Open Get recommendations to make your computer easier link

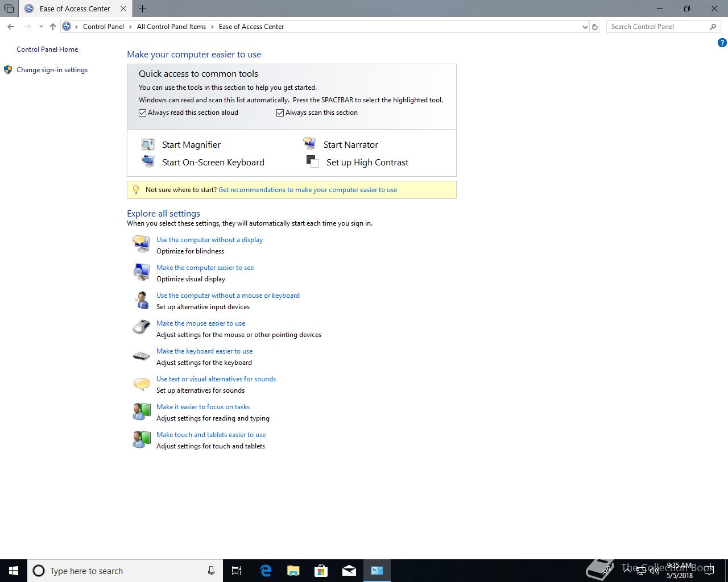click(x=308, y=190)
